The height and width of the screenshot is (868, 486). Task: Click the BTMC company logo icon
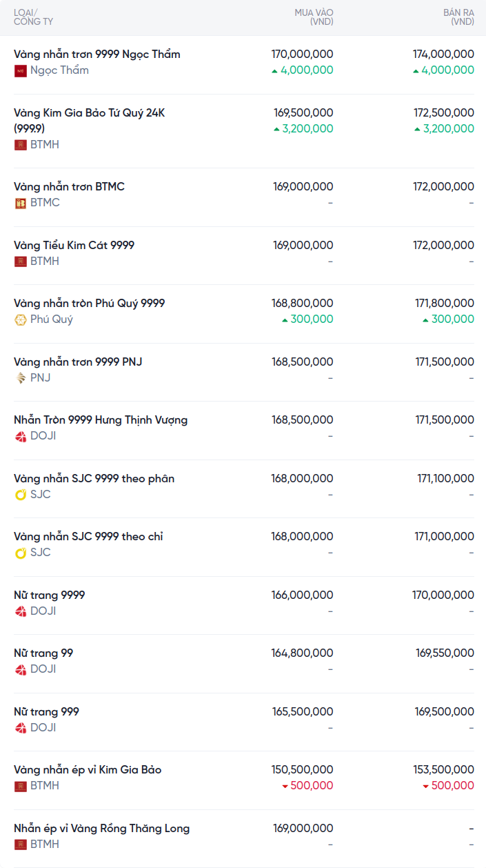pos(21,203)
